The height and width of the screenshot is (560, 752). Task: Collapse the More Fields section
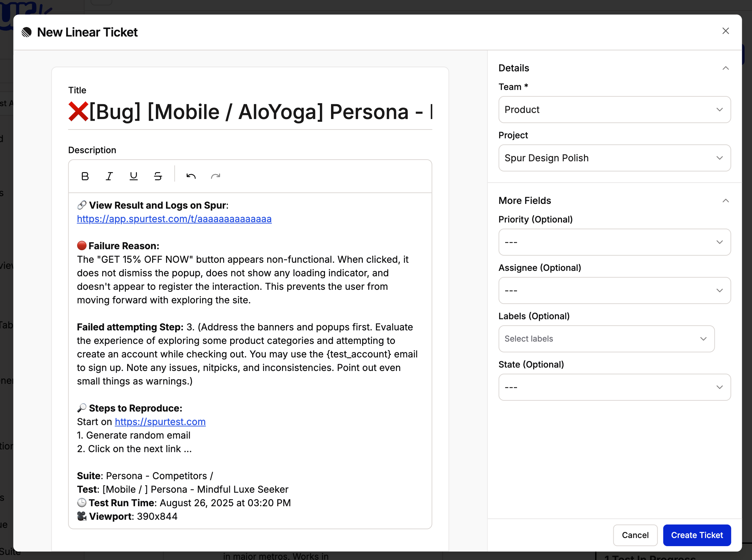[x=725, y=201]
